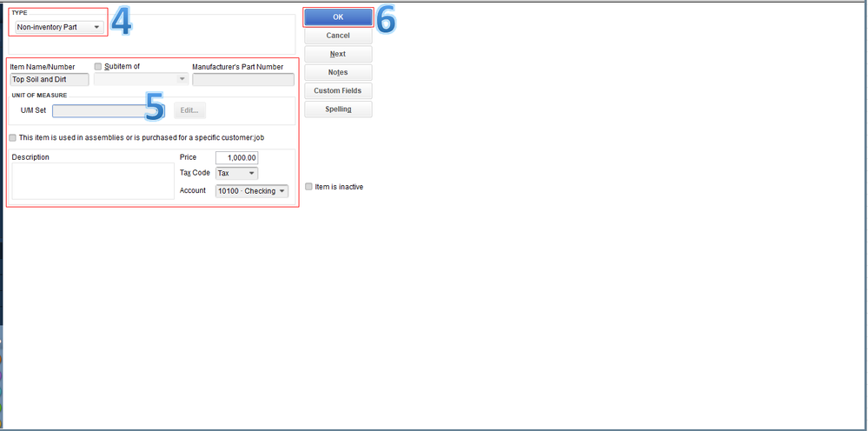Toggle the Item is inactive checkbox
This screenshot has width=868, height=431.
pyautogui.click(x=309, y=187)
